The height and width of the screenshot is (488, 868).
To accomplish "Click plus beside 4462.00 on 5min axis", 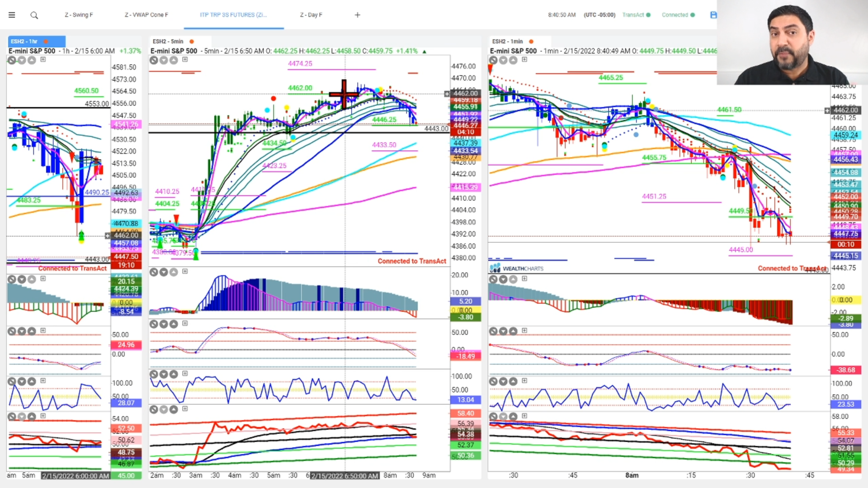I will coord(447,94).
